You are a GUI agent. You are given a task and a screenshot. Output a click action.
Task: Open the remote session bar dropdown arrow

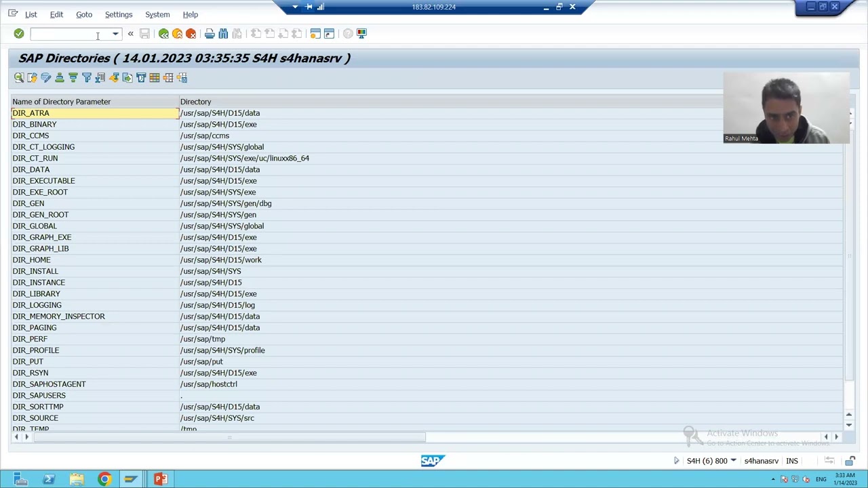295,7
